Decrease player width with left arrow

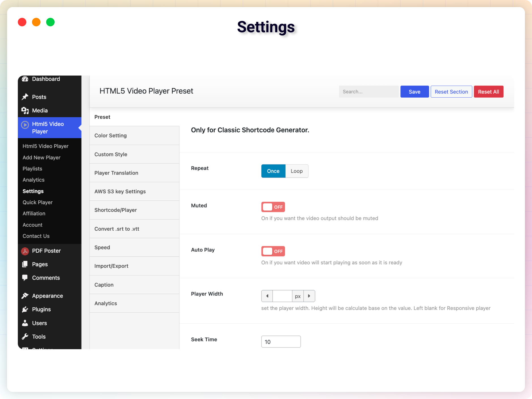click(267, 296)
